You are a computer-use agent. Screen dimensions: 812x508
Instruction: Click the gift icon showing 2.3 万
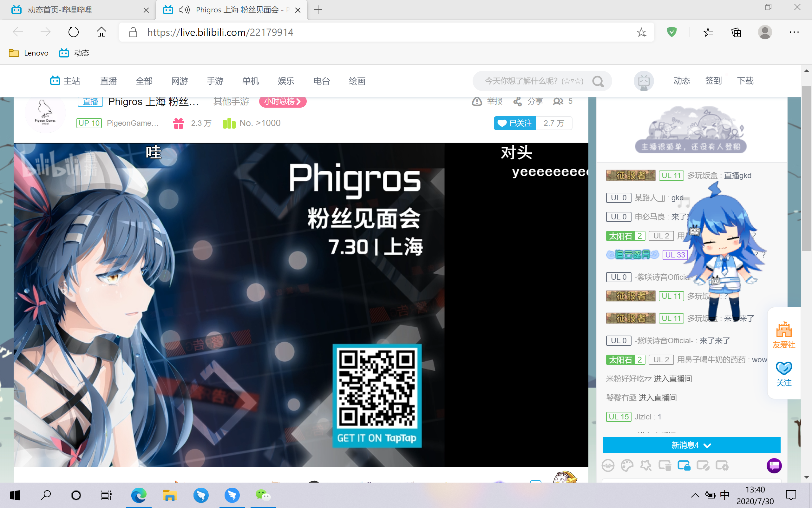[179, 123]
